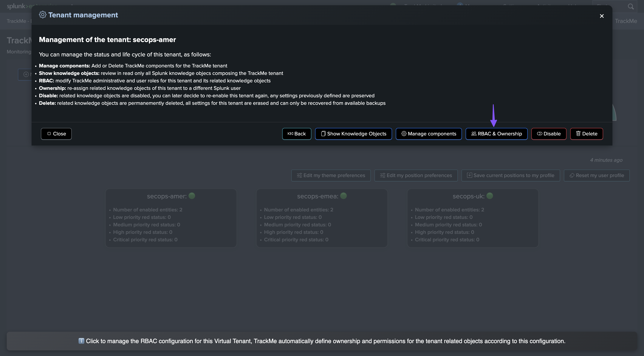Select the secops-uk tenant card

click(x=473, y=218)
